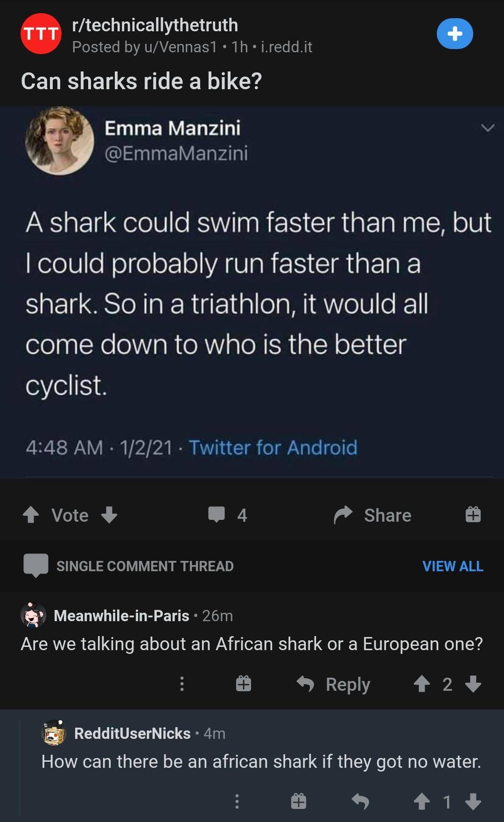Click View All comments
This screenshot has height=822, width=504.
point(452,566)
